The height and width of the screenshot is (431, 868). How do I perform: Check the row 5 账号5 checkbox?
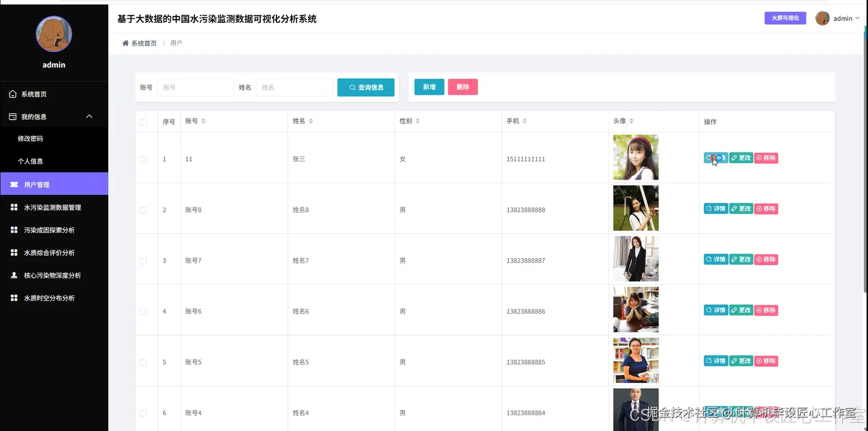point(143,363)
